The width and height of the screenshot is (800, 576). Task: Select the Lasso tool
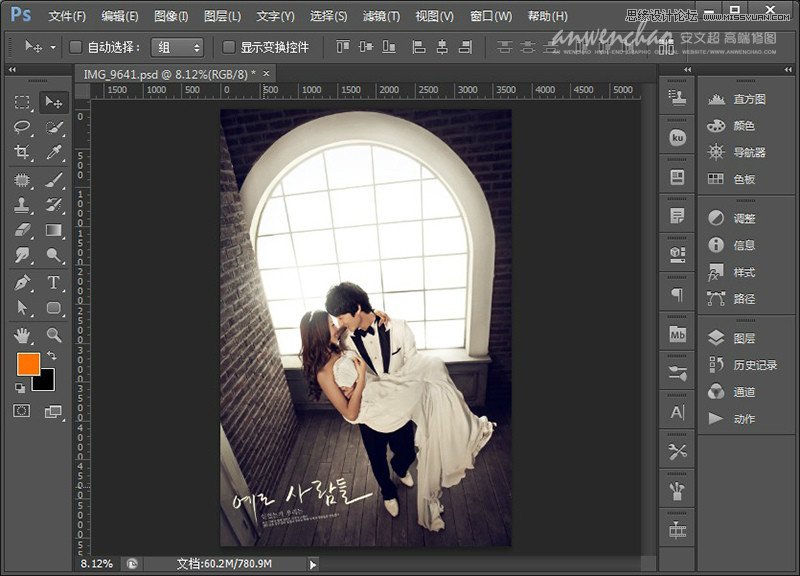click(22, 128)
